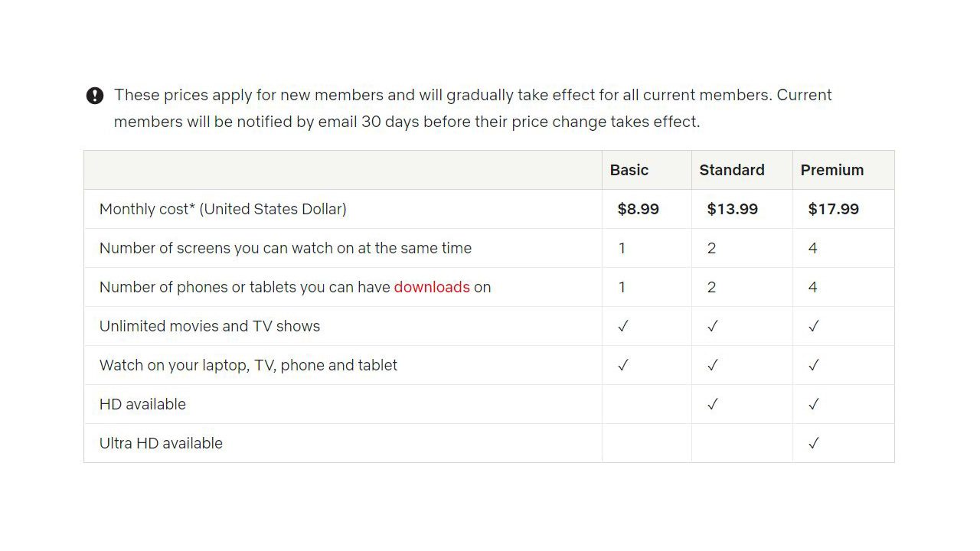Click the Ultra HD available row label

coord(161,443)
